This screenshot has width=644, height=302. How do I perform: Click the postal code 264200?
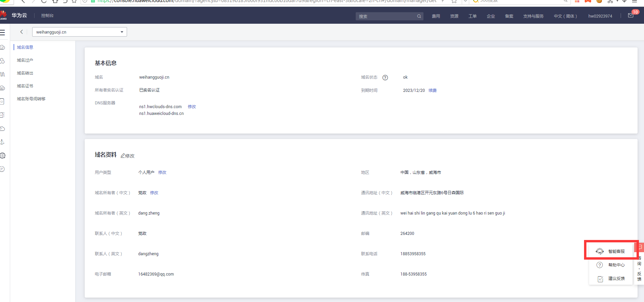407,234
